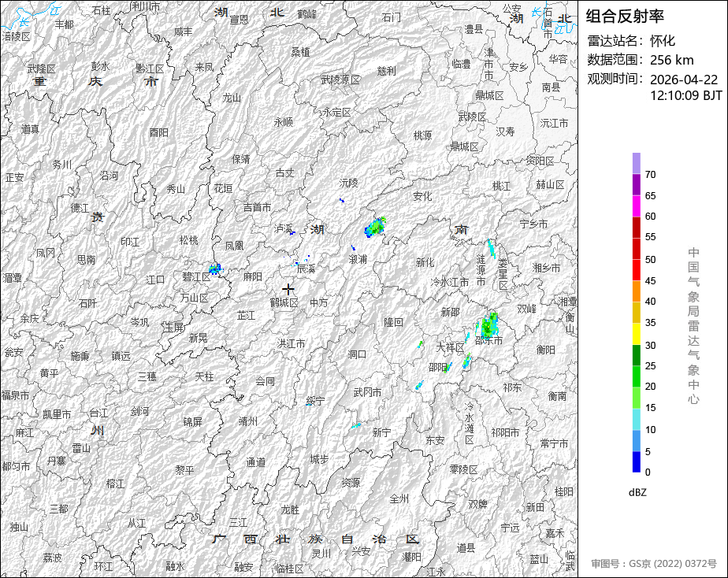
Task: Click the orange 40–45 dBZ legend band
Action: pos(636,291)
